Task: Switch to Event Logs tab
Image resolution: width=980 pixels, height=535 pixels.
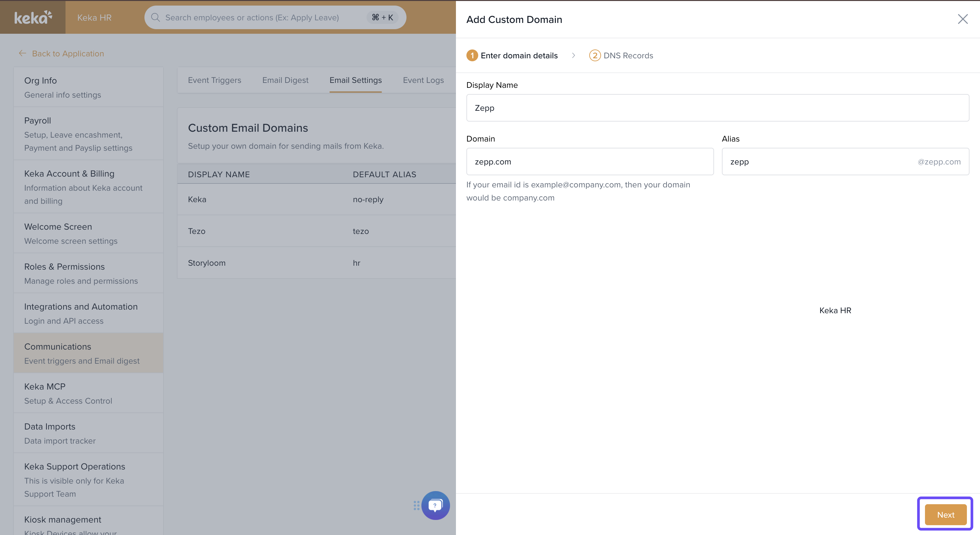Action: pyautogui.click(x=424, y=80)
